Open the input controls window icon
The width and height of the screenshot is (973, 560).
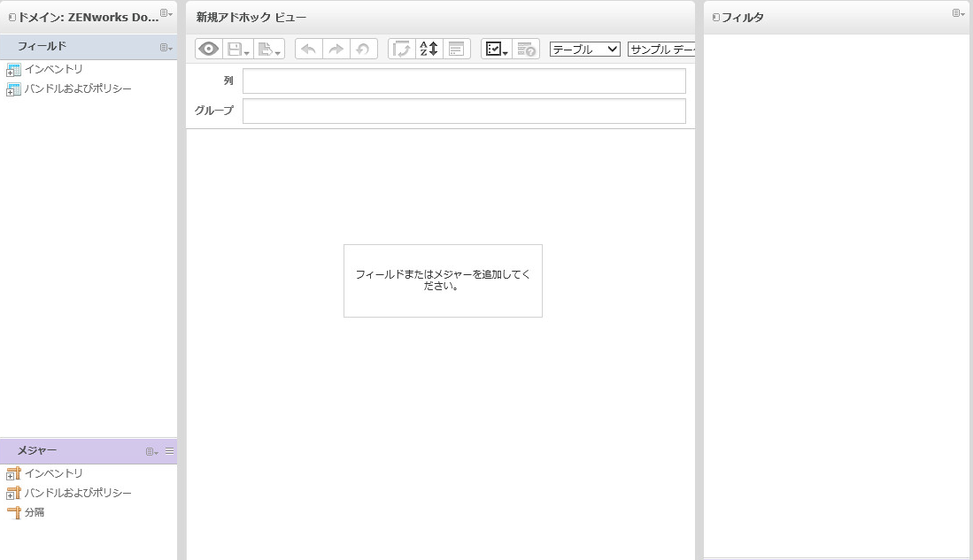(456, 49)
